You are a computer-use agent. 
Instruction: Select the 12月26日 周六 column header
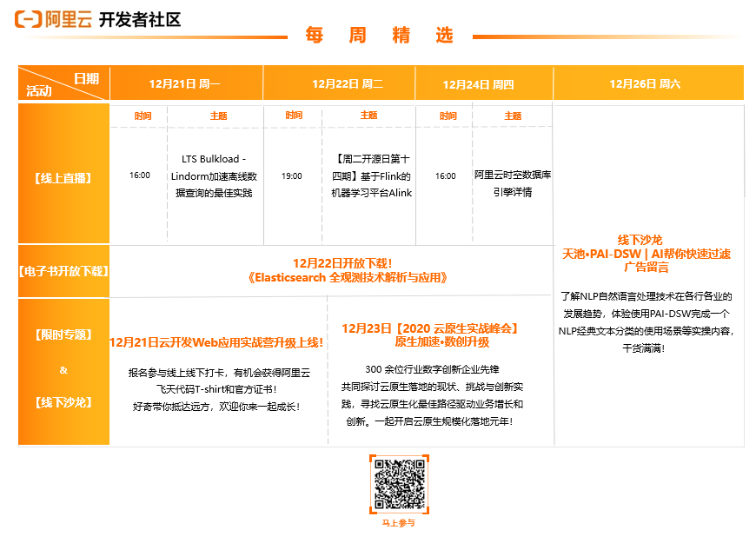point(645,84)
